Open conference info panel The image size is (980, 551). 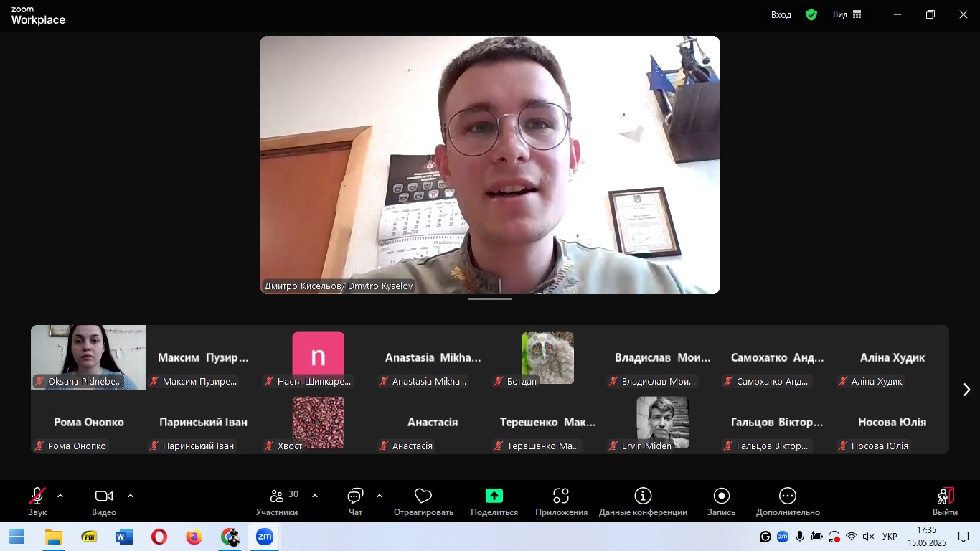(643, 496)
